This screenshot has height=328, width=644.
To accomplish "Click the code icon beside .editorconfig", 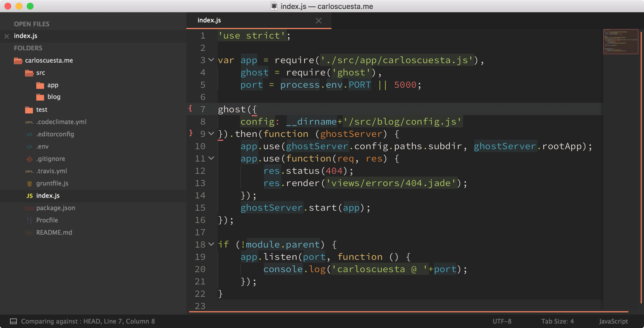I will (x=29, y=134).
